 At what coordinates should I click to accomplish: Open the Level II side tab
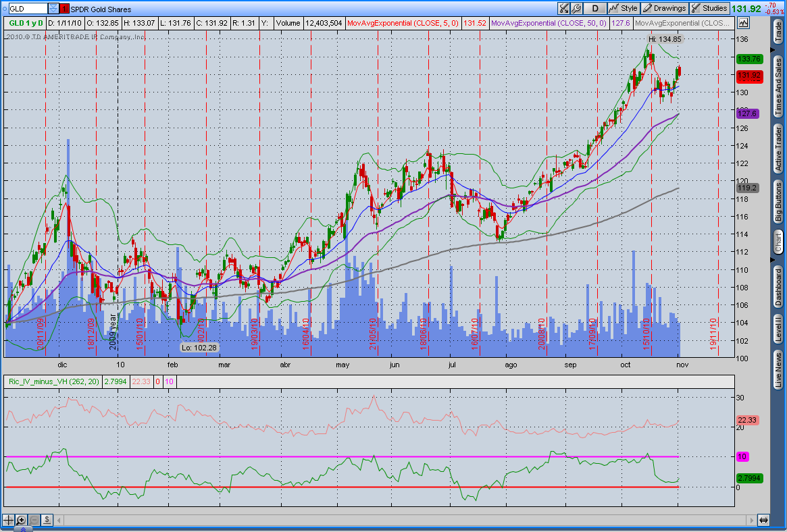(x=778, y=329)
